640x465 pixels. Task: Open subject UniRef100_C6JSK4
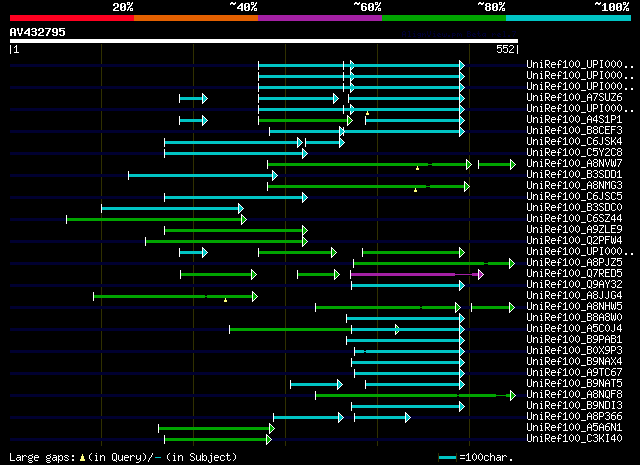click(x=574, y=142)
